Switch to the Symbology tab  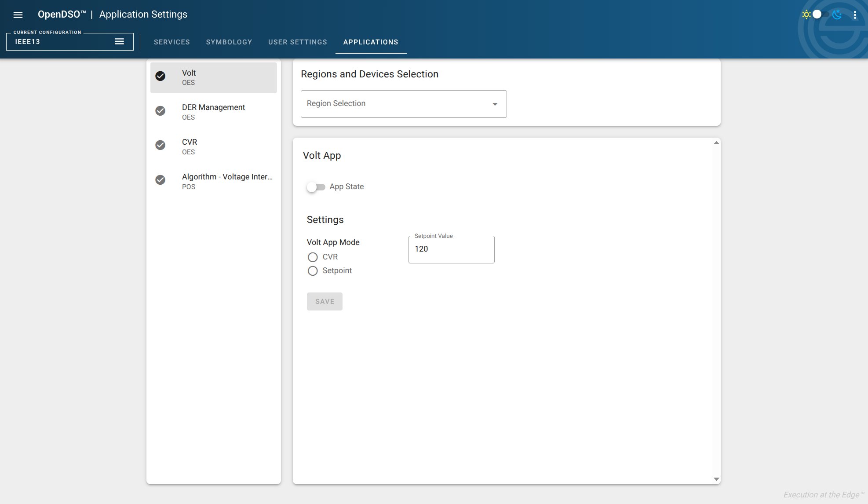(x=229, y=42)
